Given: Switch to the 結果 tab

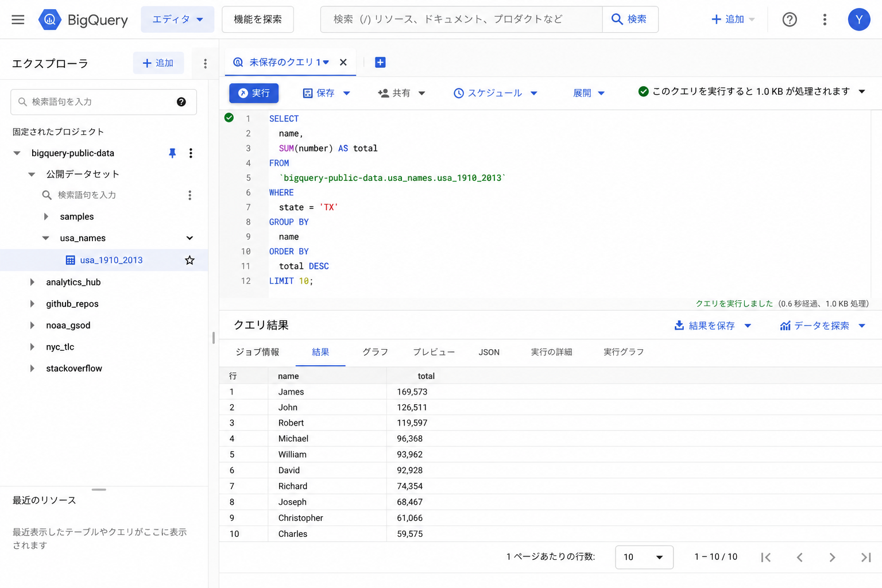Looking at the screenshot, I should coord(320,352).
